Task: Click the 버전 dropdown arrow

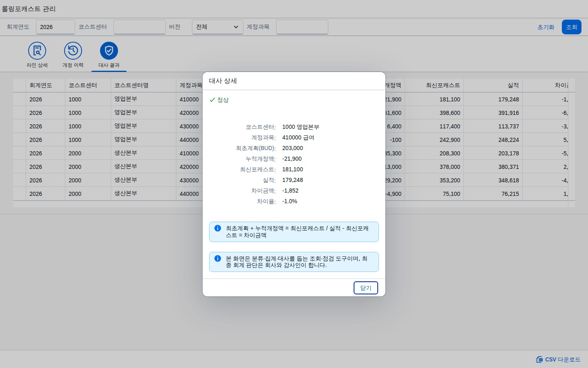Action: click(236, 27)
